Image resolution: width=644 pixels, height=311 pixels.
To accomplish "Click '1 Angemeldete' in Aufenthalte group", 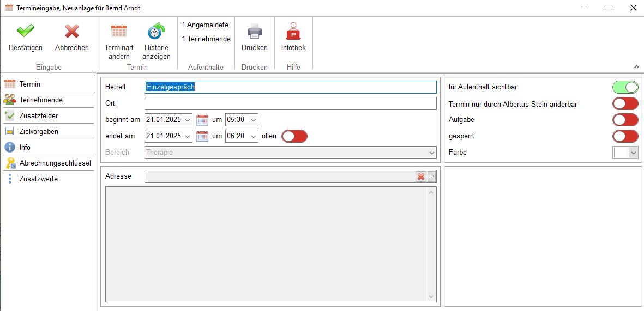I will click(x=205, y=25).
